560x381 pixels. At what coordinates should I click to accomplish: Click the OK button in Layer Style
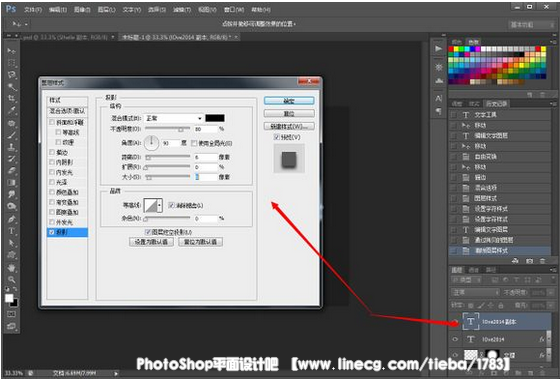(x=289, y=101)
